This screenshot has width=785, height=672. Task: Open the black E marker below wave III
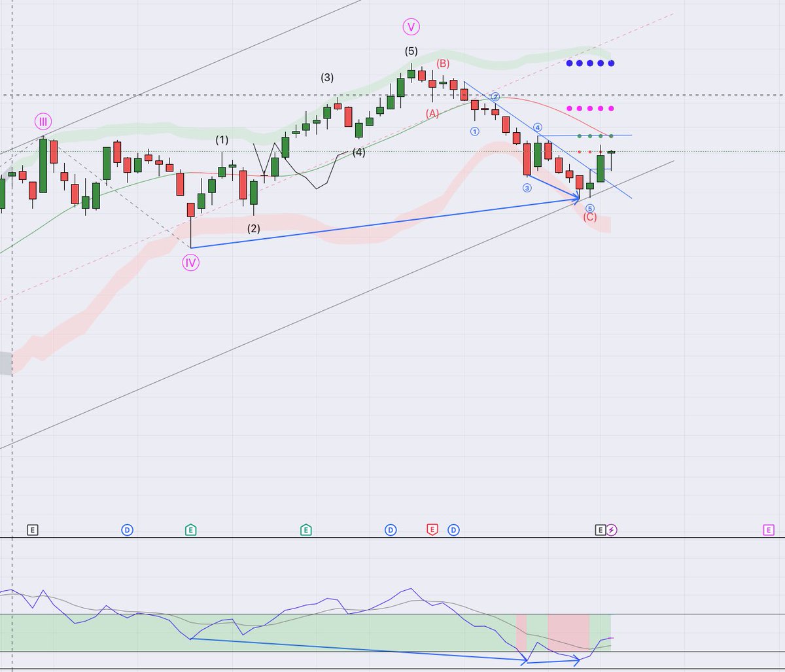pos(33,529)
